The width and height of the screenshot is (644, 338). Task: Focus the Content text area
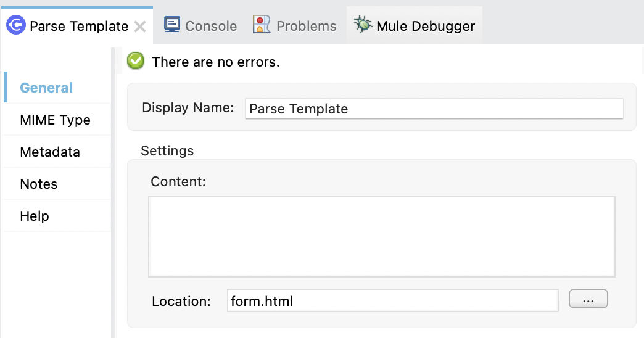click(x=381, y=237)
